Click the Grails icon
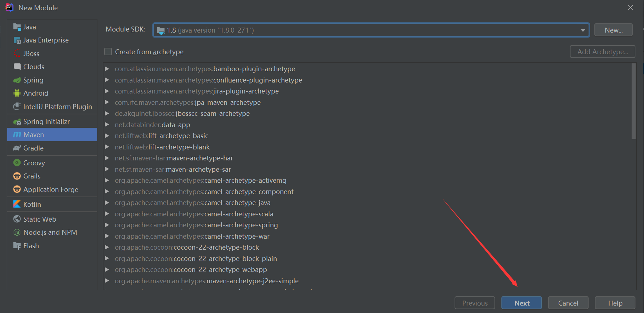This screenshot has height=313, width=644. pyautogui.click(x=17, y=176)
